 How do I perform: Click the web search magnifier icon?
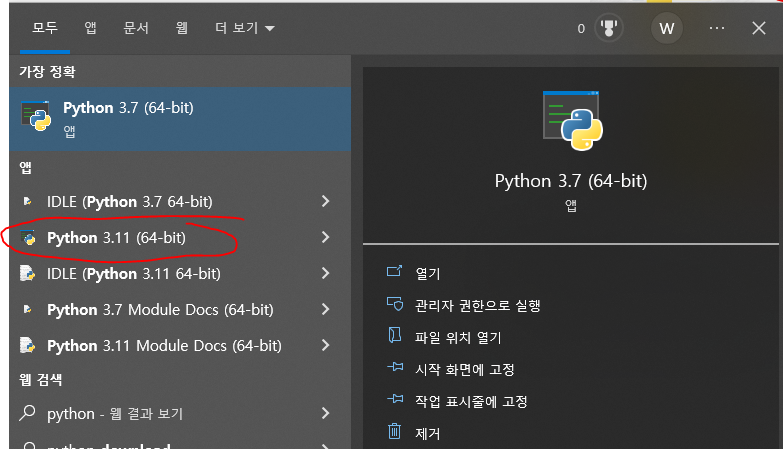click(x=27, y=413)
